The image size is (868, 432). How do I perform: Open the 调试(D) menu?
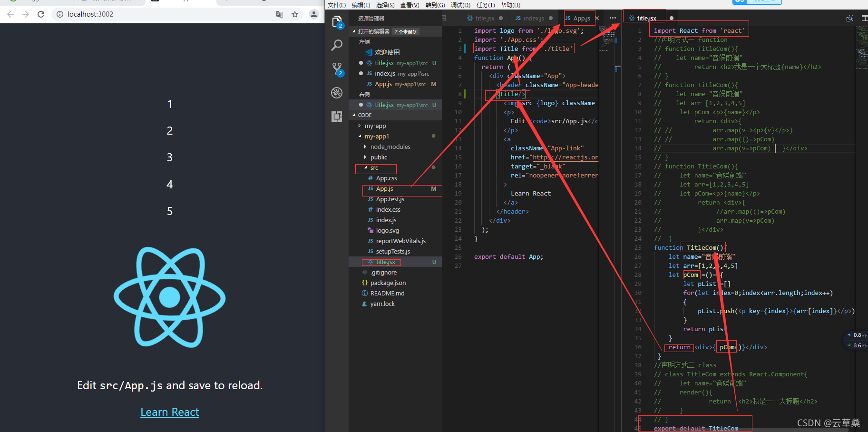pos(460,5)
